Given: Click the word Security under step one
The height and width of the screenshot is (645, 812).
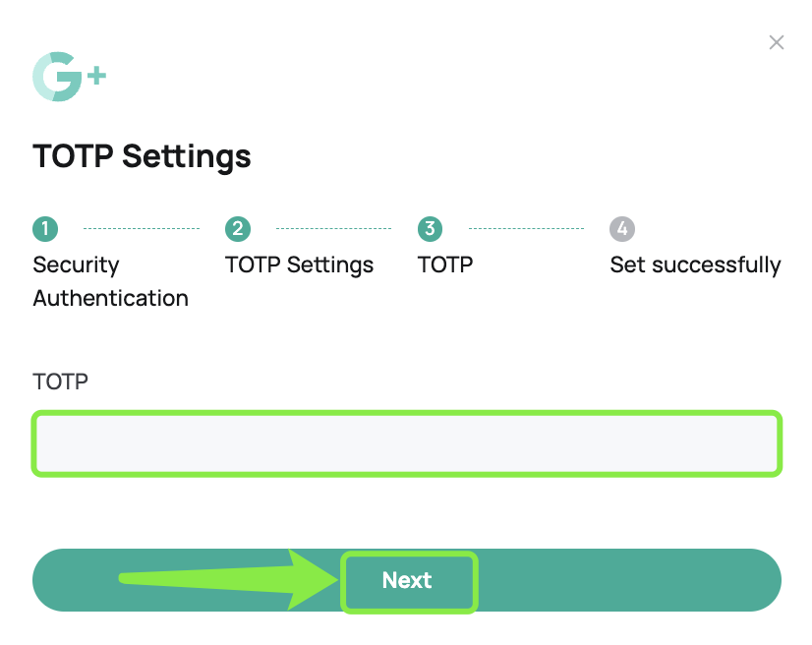Looking at the screenshot, I should coord(76,264).
